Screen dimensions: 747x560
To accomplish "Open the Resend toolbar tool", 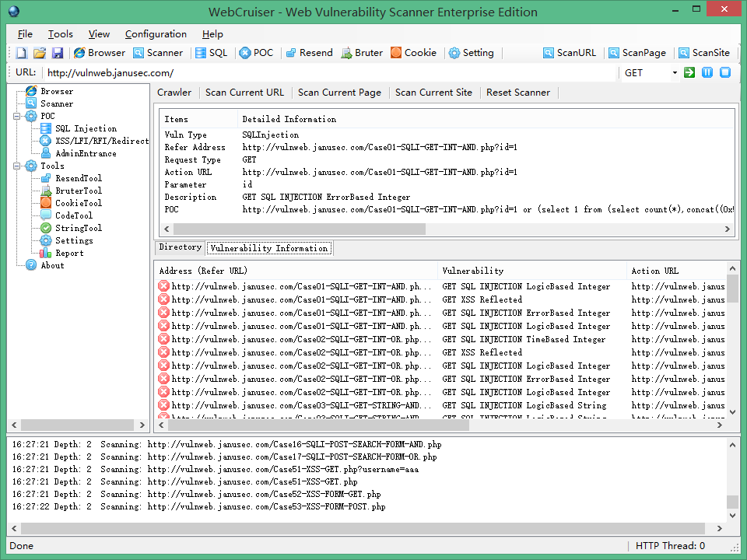I will click(309, 53).
